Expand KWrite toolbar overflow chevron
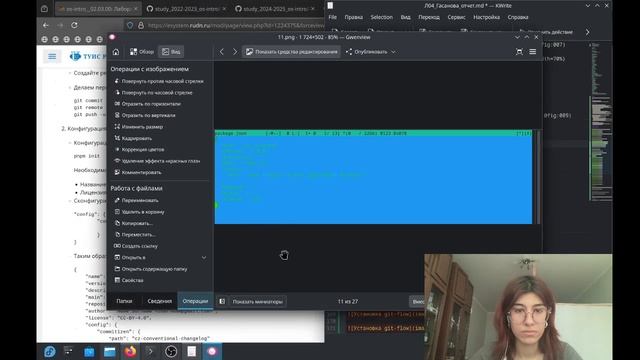 tap(588, 32)
